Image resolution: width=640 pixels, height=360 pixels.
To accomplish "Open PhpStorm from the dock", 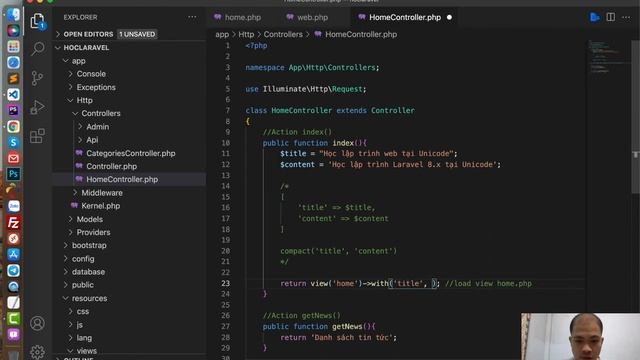I will (x=13, y=111).
